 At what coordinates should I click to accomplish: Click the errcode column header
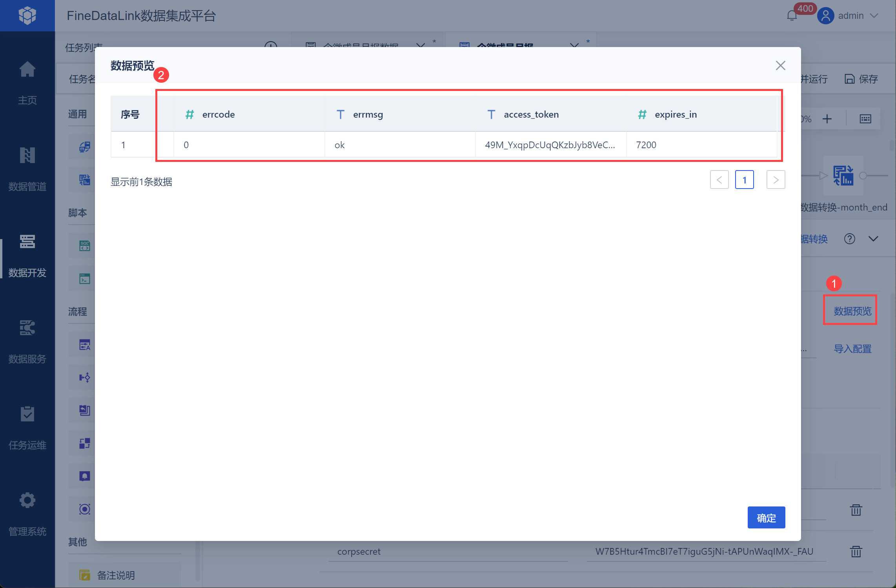coord(218,114)
